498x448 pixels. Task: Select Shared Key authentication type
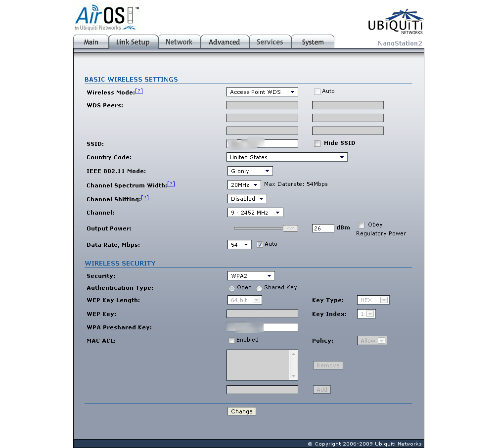(x=259, y=289)
